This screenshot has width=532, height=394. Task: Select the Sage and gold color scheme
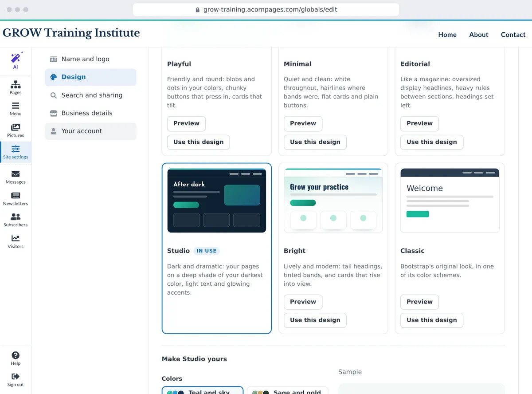pos(287,390)
